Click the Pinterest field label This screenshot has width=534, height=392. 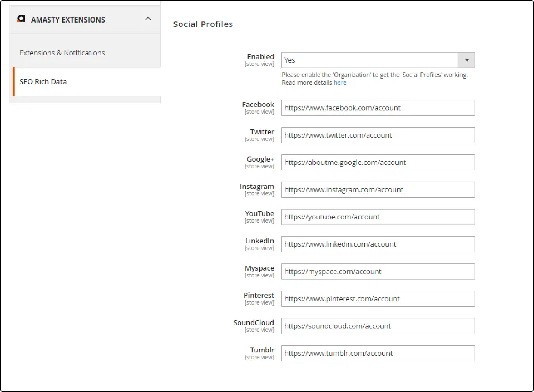coord(259,295)
